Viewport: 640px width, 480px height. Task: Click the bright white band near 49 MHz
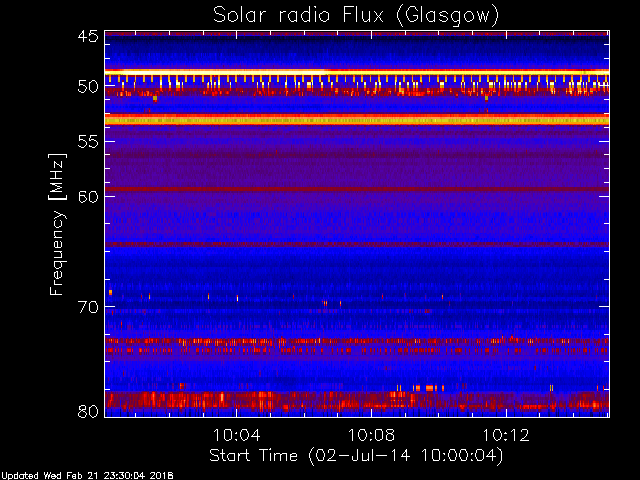(x=357, y=72)
